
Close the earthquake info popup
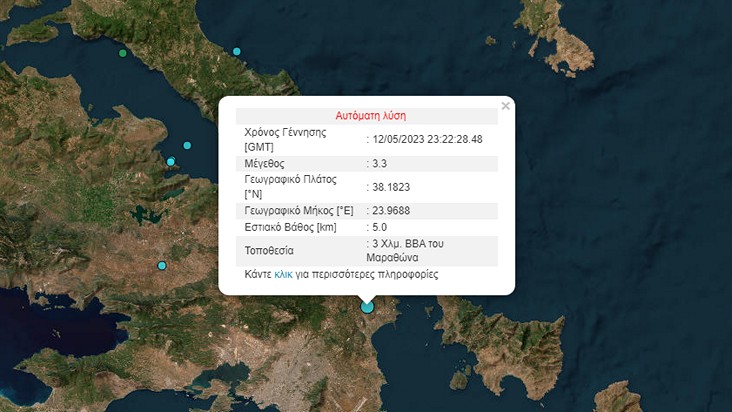pyautogui.click(x=506, y=104)
